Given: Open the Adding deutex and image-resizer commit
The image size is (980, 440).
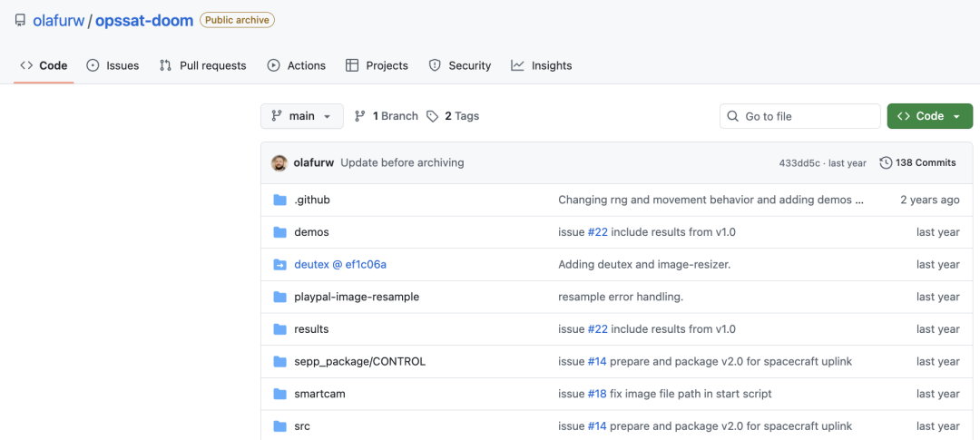Looking at the screenshot, I should click(x=644, y=265).
